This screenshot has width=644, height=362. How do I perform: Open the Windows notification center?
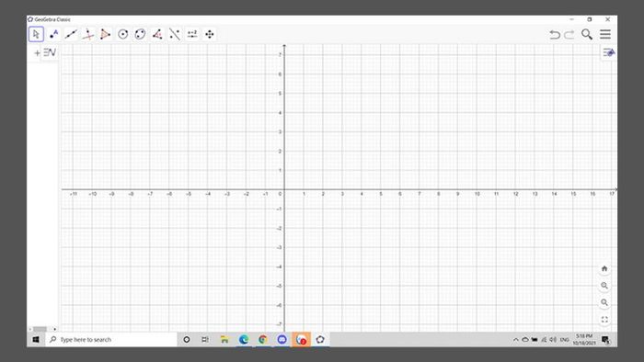click(x=605, y=340)
